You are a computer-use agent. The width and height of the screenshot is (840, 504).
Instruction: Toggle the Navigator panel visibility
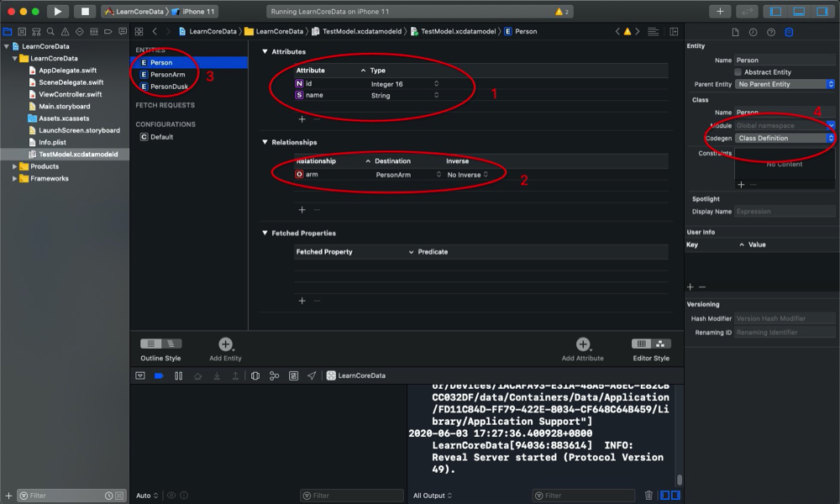tap(775, 11)
